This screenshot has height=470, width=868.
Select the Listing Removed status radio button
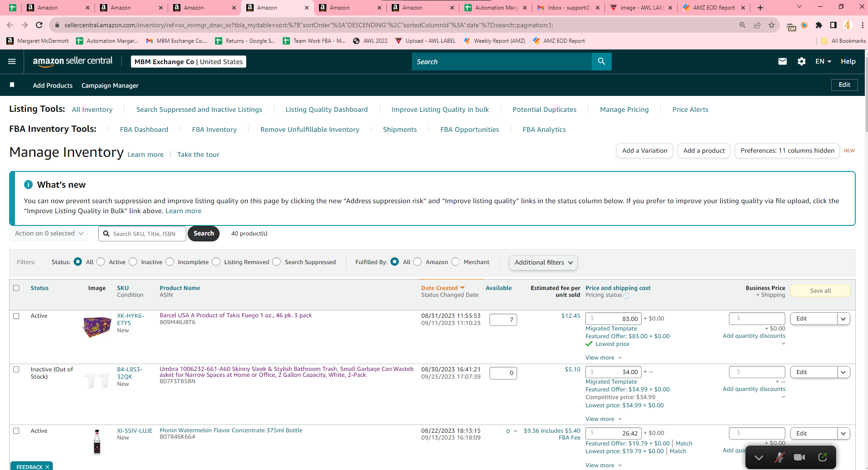coord(216,262)
